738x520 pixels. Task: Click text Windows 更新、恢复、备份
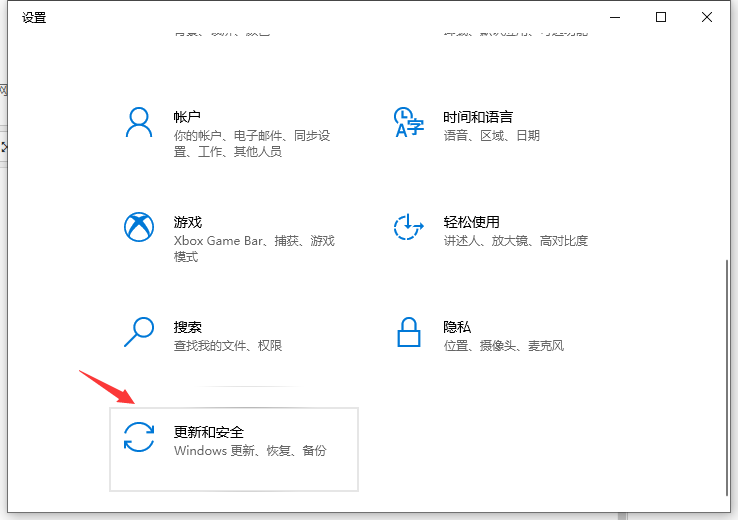[250, 450]
